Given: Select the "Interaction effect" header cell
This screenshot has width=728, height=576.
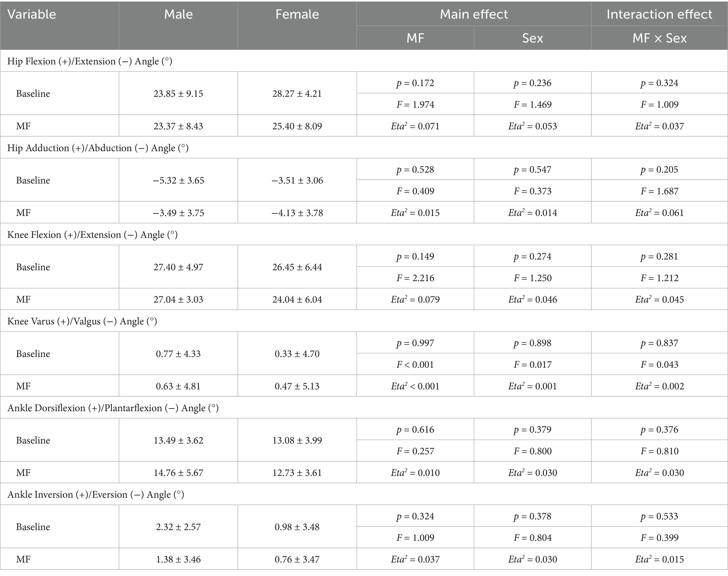Looking at the screenshot, I should (659, 14).
